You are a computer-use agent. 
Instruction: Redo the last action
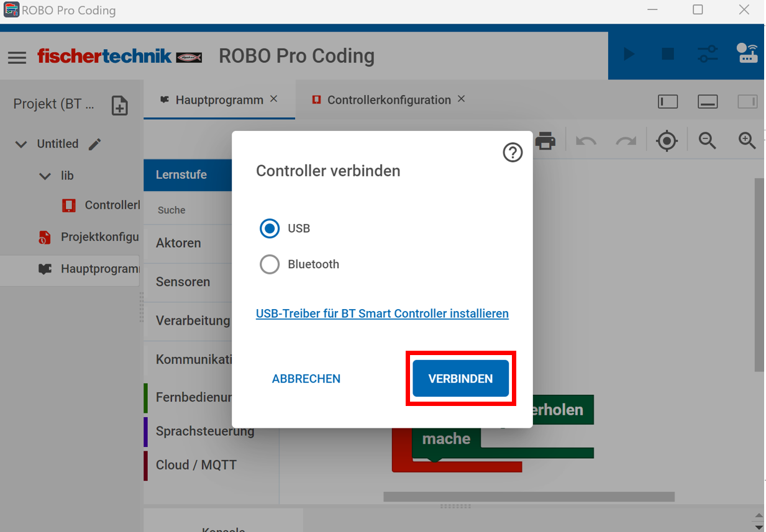pyautogui.click(x=626, y=141)
